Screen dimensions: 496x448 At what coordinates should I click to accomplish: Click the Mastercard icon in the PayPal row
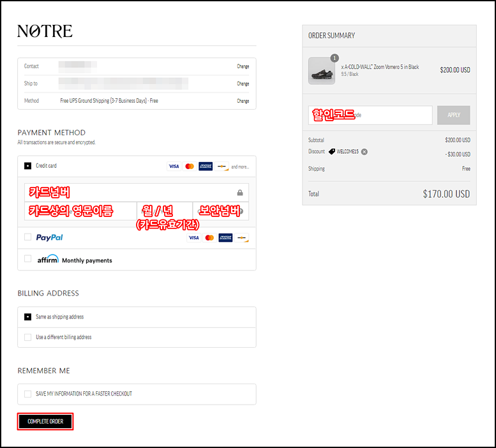point(209,238)
